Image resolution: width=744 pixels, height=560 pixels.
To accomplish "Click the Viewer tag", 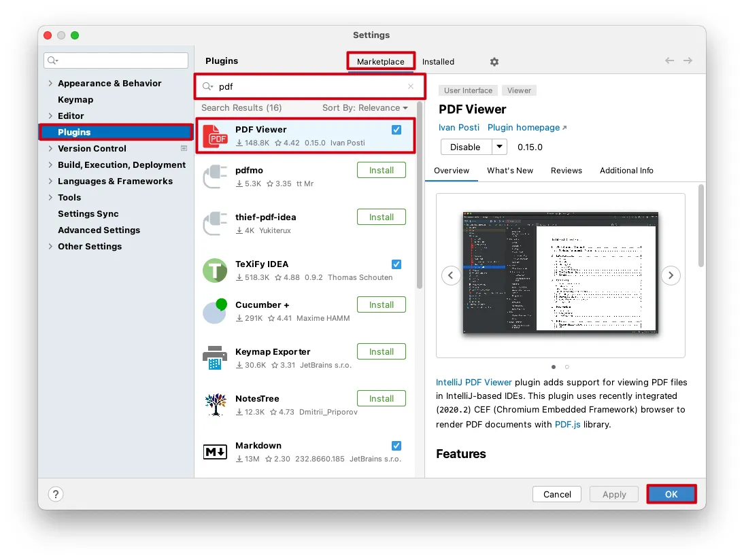I will click(519, 90).
